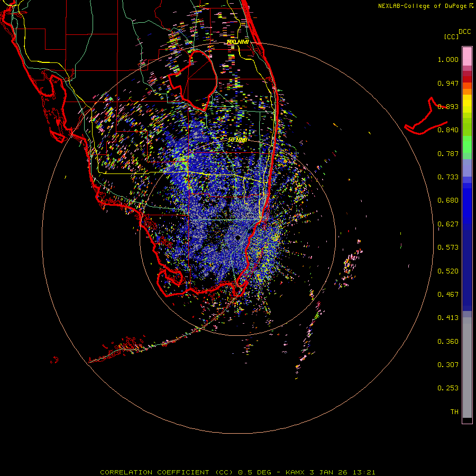Click the Lake Okeechobee outline on map
Image resolution: width=476 pixels, height=476 pixels.
coord(193,81)
